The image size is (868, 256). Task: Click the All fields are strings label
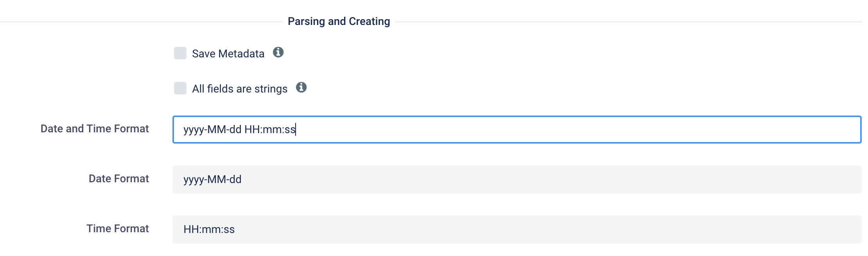tap(240, 89)
